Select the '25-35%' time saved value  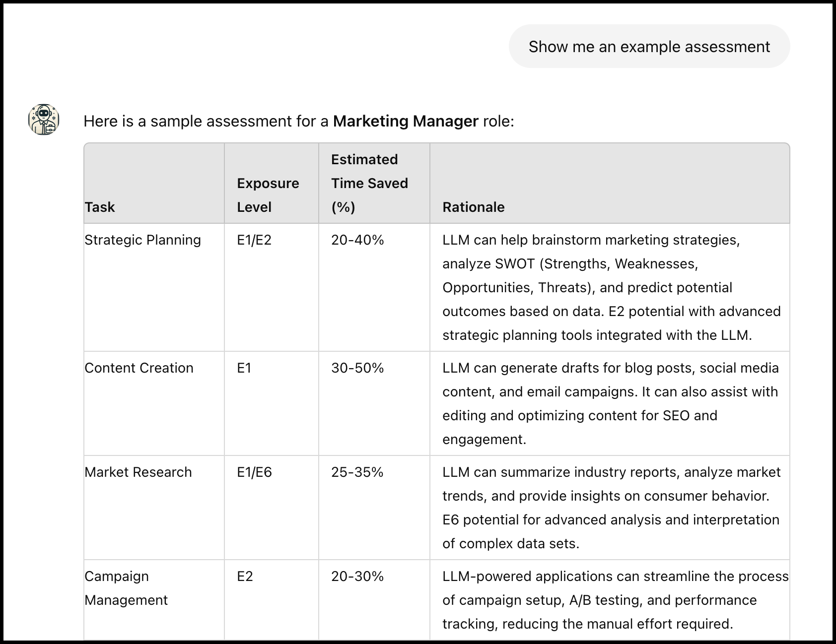[358, 472]
